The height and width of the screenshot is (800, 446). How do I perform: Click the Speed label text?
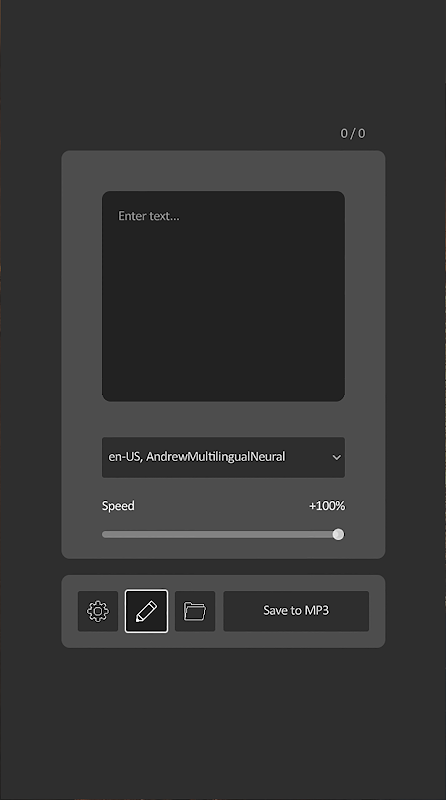click(x=118, y=506)
